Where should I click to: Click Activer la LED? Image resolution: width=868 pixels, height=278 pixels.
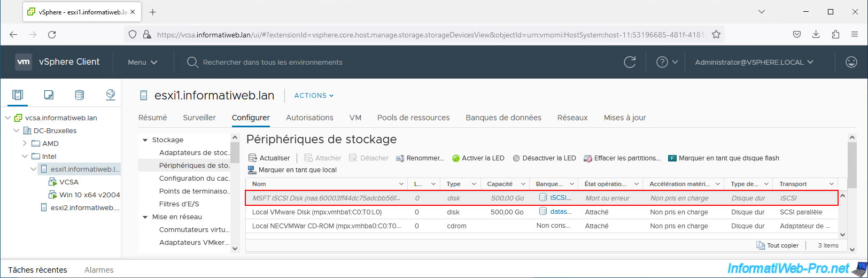coord(478,158)
